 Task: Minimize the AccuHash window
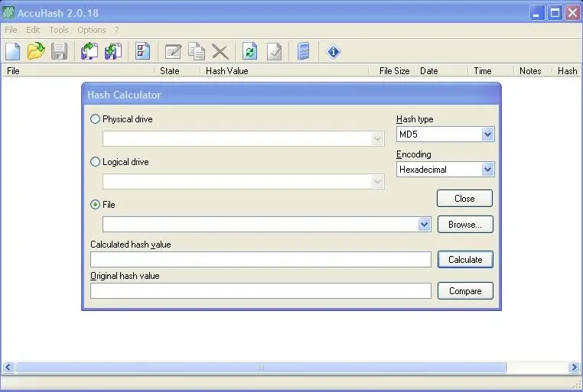tap(536, 13)
